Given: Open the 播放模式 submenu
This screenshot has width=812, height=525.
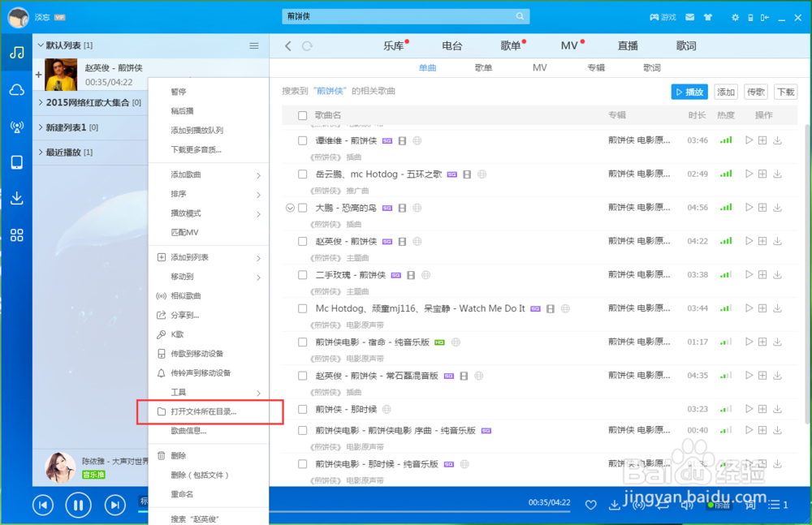Looking at the screenshot, I should coord(209,213).
